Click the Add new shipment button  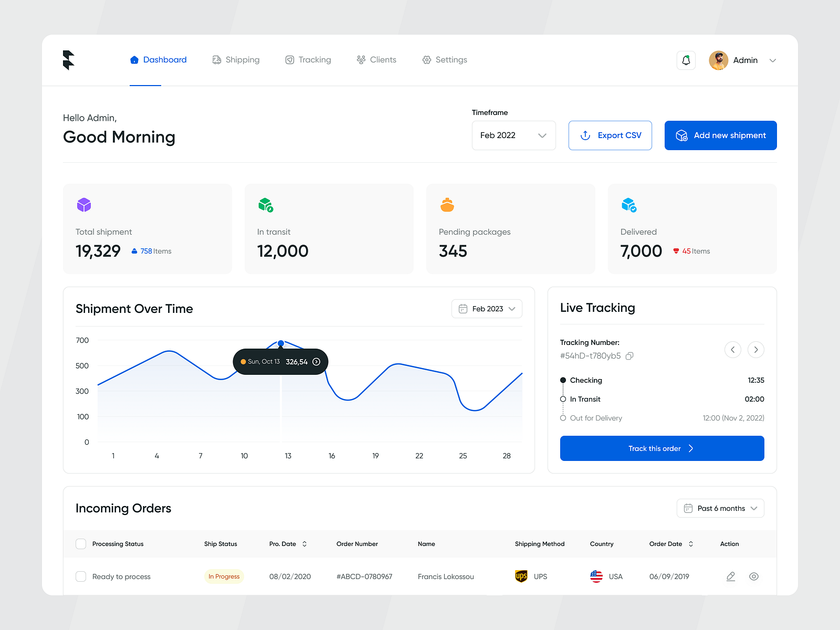click(720, 135)
